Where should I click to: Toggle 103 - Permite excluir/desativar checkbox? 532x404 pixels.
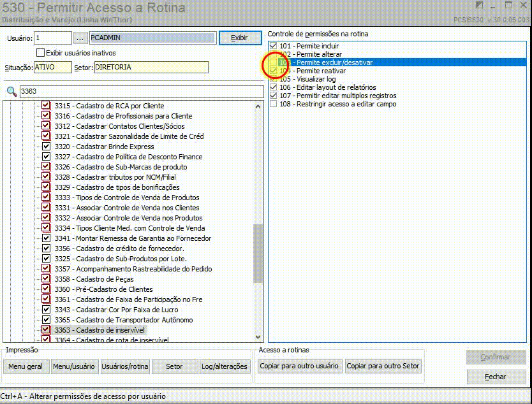click(274, 62)
